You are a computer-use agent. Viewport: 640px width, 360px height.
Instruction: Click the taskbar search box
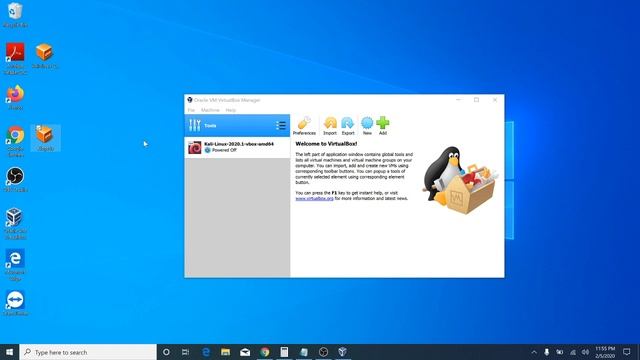pos(88,352)
